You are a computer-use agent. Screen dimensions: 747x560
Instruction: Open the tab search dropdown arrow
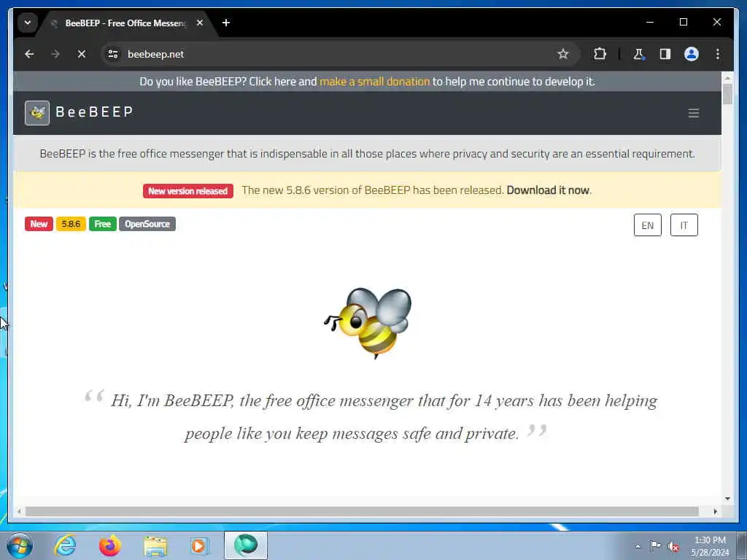(x=28, y=23)
